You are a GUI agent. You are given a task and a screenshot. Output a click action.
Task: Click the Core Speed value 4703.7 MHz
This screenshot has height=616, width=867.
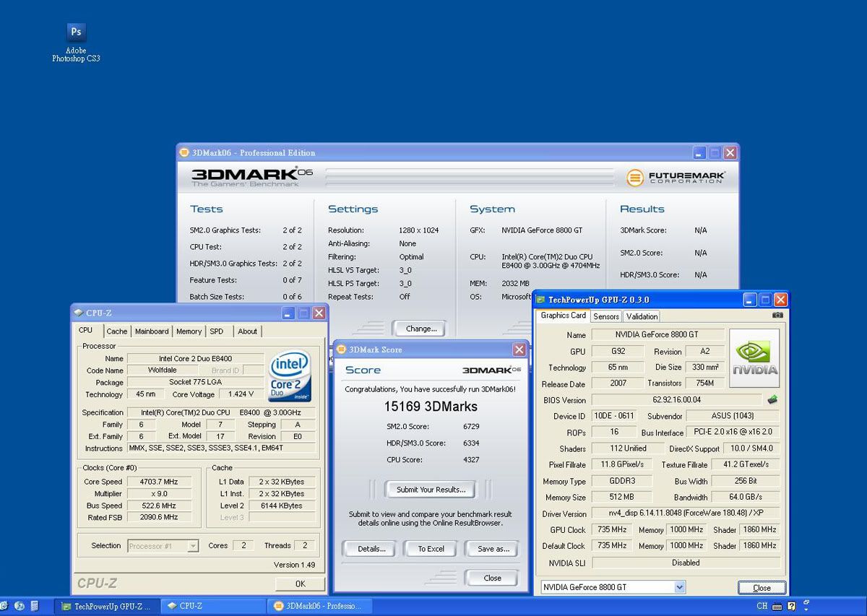159,482
